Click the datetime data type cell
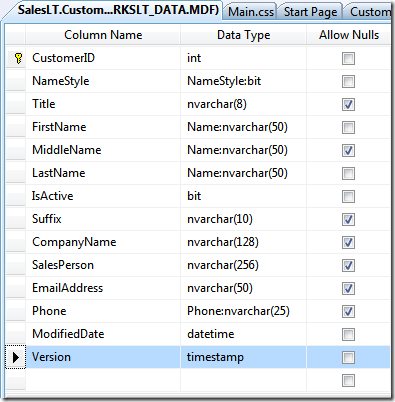Screen dimensions: 395x402 [x=243, y=334]
